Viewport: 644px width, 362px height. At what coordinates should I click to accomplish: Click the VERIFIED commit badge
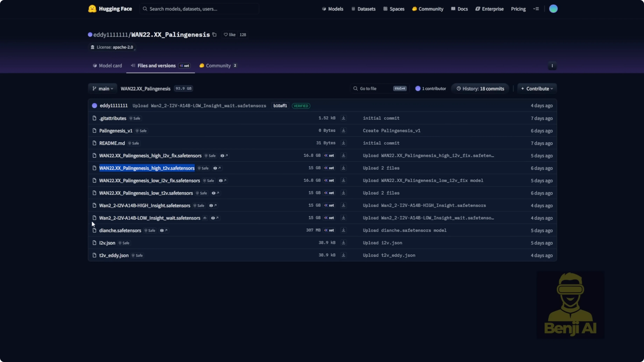point(301,106)
